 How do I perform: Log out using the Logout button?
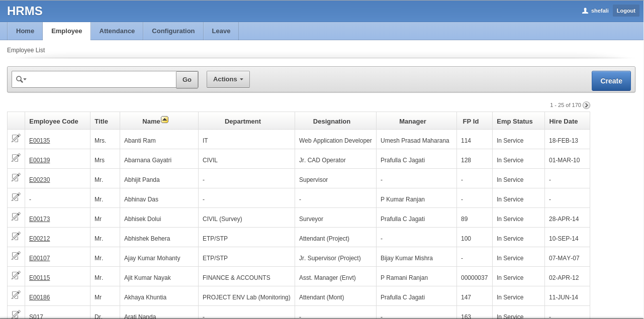pyautogui.click(x=626, y=11)
